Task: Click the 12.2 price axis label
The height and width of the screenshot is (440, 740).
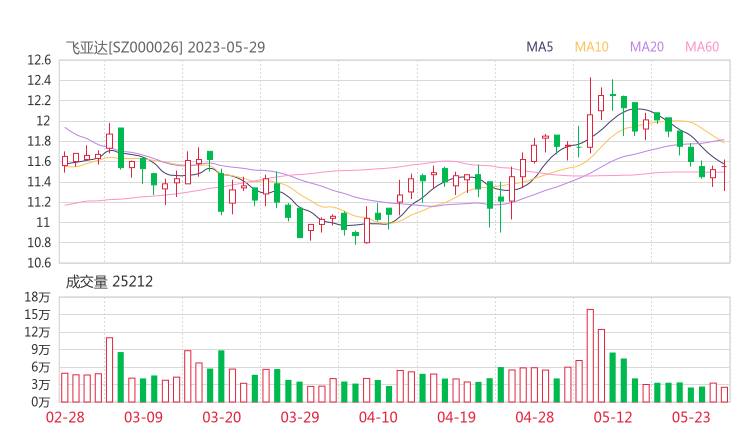Action: point(39,101)
